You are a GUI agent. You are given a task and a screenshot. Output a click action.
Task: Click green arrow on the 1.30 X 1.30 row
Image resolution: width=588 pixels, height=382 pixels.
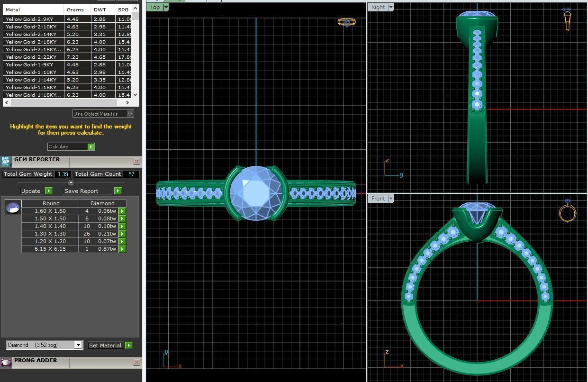coord(122,234)
